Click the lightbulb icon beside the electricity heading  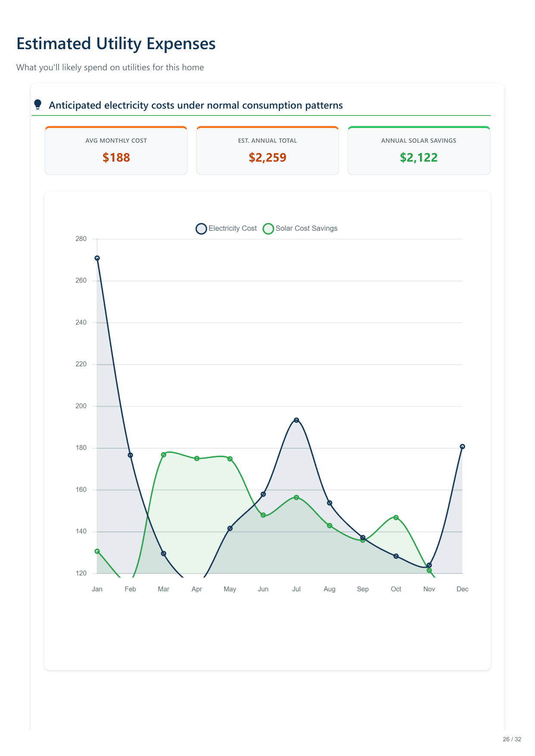37,104
